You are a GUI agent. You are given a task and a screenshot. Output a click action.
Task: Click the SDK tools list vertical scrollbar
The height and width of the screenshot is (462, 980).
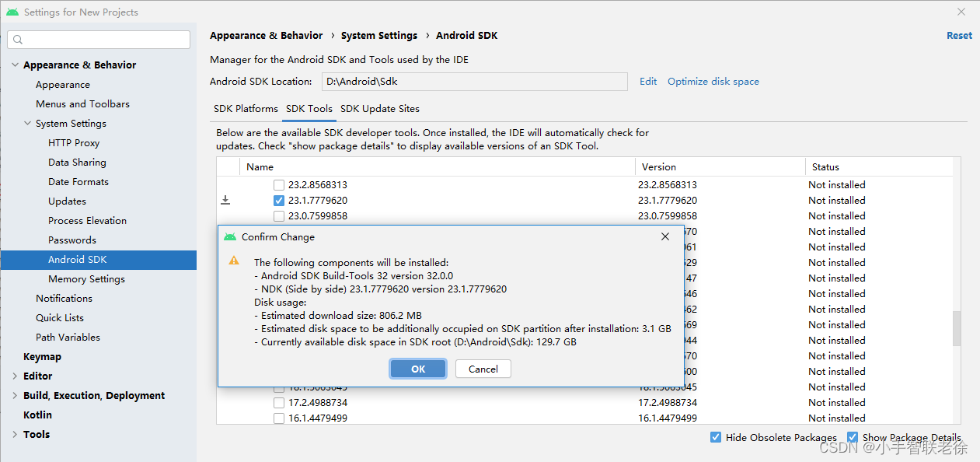pos(957,328)
